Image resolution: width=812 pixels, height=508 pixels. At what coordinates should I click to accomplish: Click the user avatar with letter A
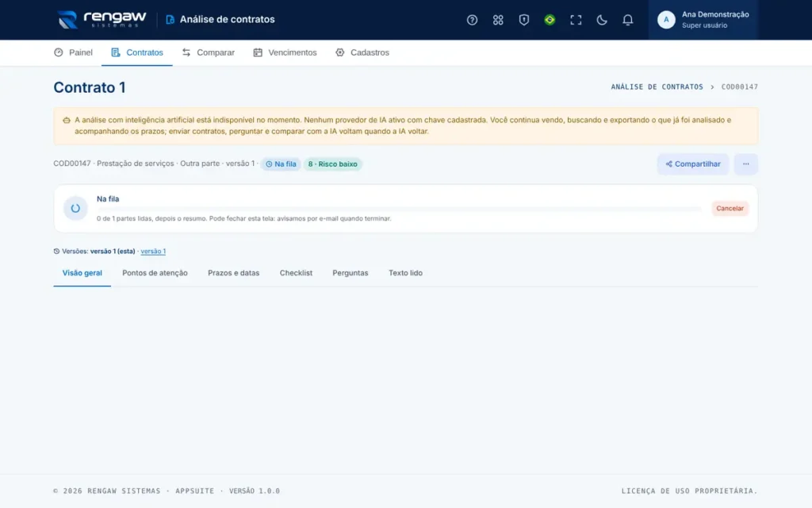(x=666, y=20)
